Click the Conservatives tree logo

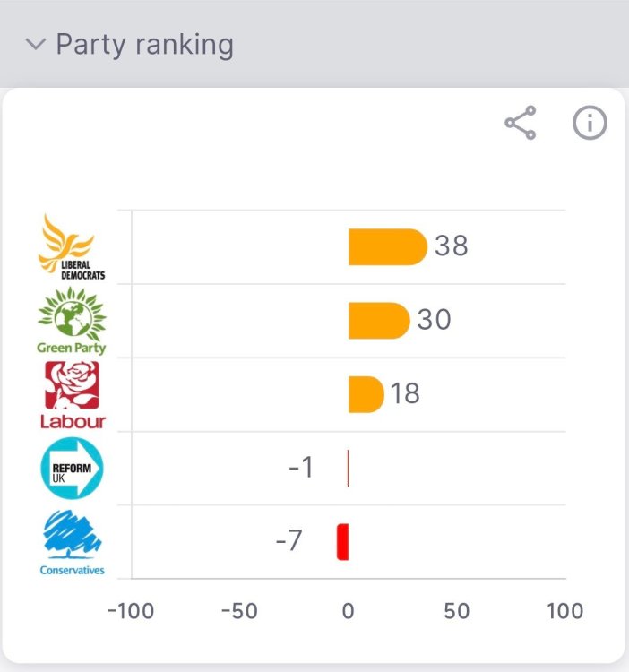coord(72,542)
